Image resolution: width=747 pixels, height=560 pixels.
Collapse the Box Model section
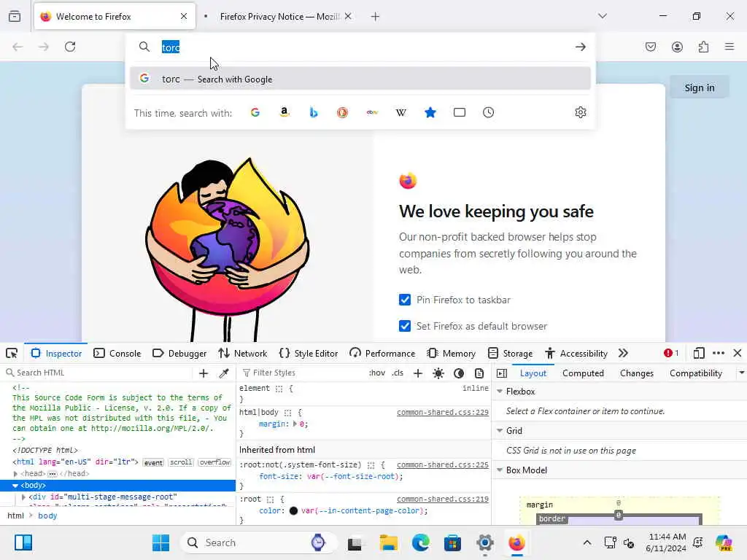tap(500, 470)
